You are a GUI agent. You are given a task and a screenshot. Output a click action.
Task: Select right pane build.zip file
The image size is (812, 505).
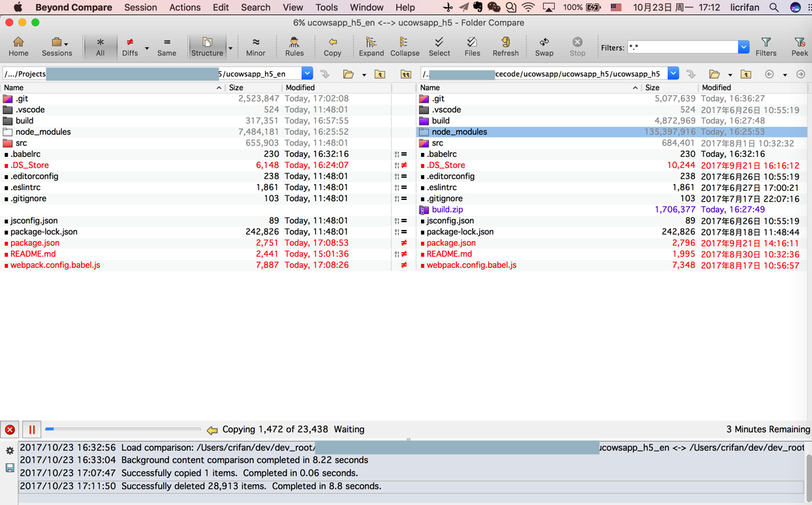point(612,210)
